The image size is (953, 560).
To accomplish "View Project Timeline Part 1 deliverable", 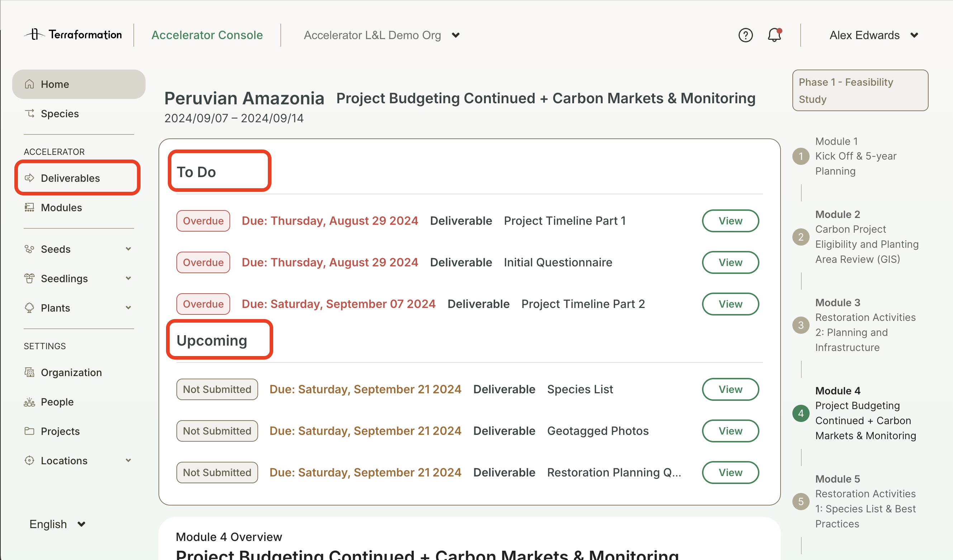I will pyautogui.click(x=730, y=221).
